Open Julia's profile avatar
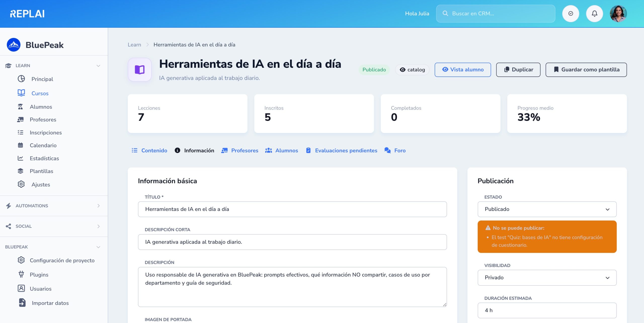This screenshot has height=323, width=644. (618, 14)
